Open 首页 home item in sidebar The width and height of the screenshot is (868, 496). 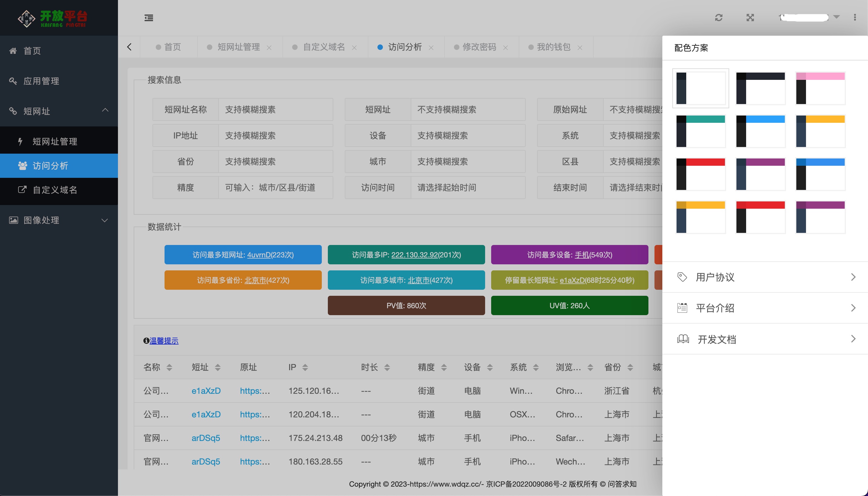tap(32, 51)
